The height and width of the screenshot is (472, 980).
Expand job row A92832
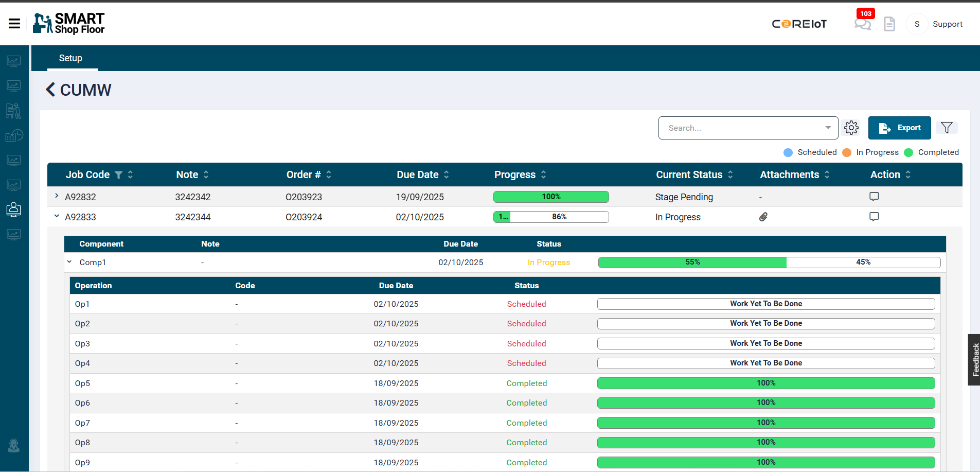[57, 196]
